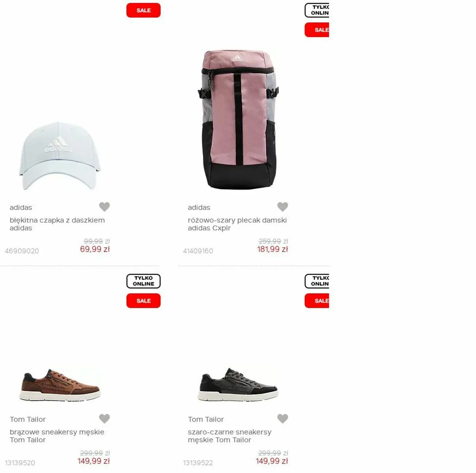The image size is (476, 473).
Task: Open 'błękitna czapka z daszkiem adidas' link
Action: coord(57,224)
